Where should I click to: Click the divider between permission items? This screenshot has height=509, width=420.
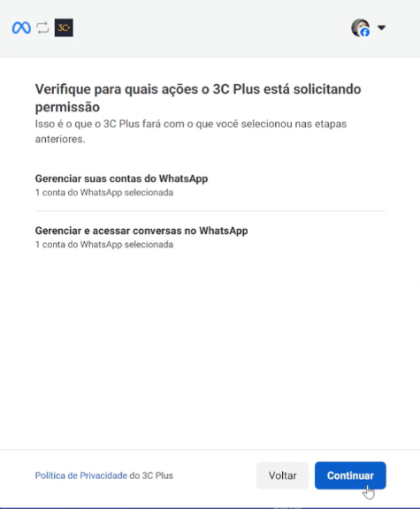coord(210,211)
